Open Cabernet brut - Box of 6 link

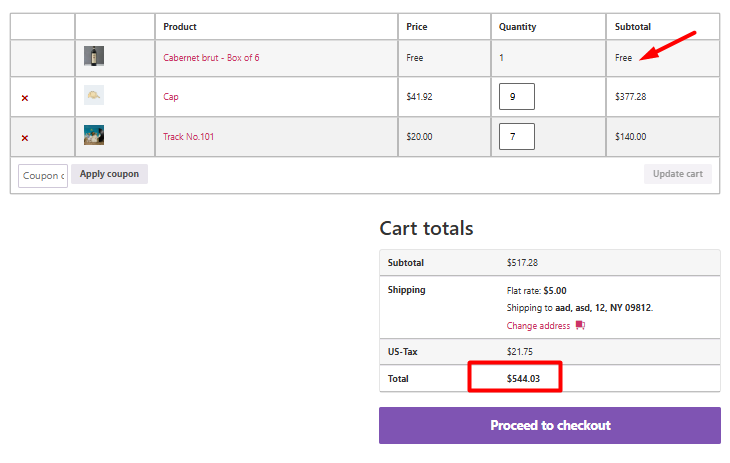pyautogui.click(x=211, y=58)
